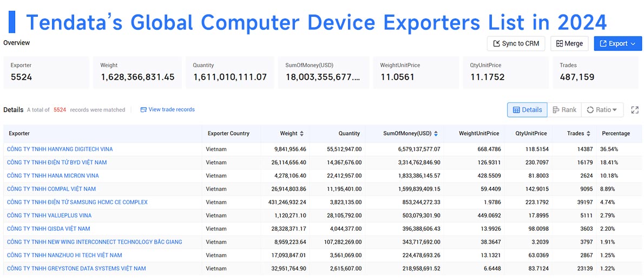Sort by the Weight column arrows

[302, 134]
